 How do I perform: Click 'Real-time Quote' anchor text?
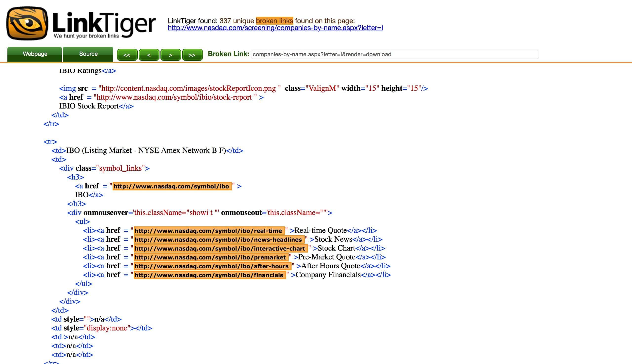(x=320, y=230)
